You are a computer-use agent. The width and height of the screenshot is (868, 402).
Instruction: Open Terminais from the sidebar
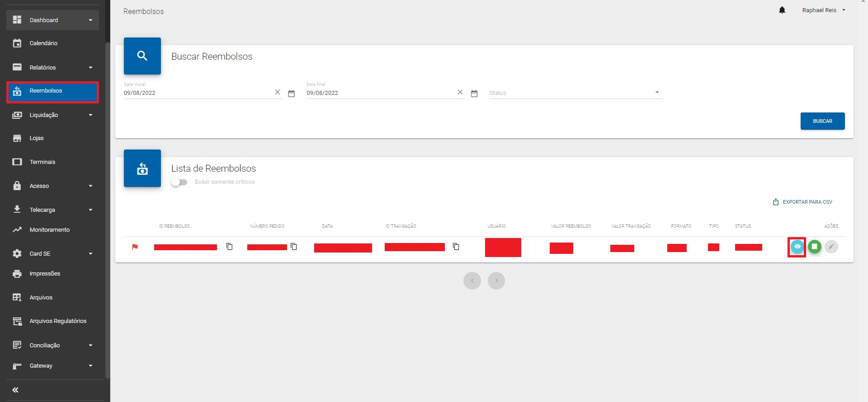(42, 162)
